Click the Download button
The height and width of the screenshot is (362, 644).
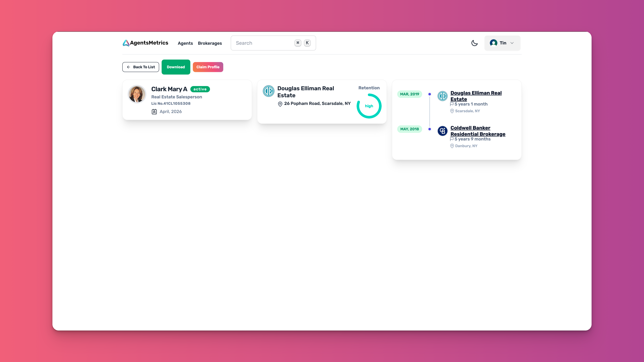(176, 67)
